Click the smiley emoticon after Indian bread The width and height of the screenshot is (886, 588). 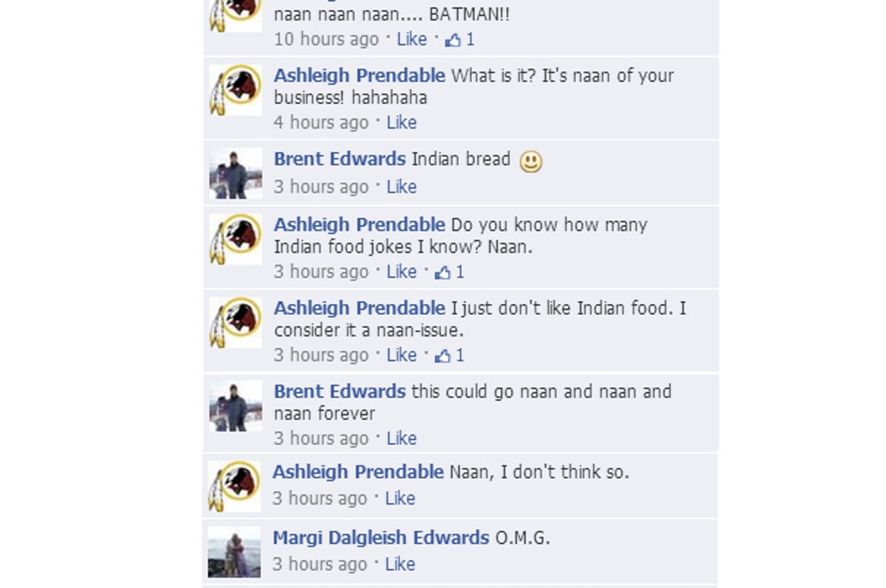coord(531,162)
